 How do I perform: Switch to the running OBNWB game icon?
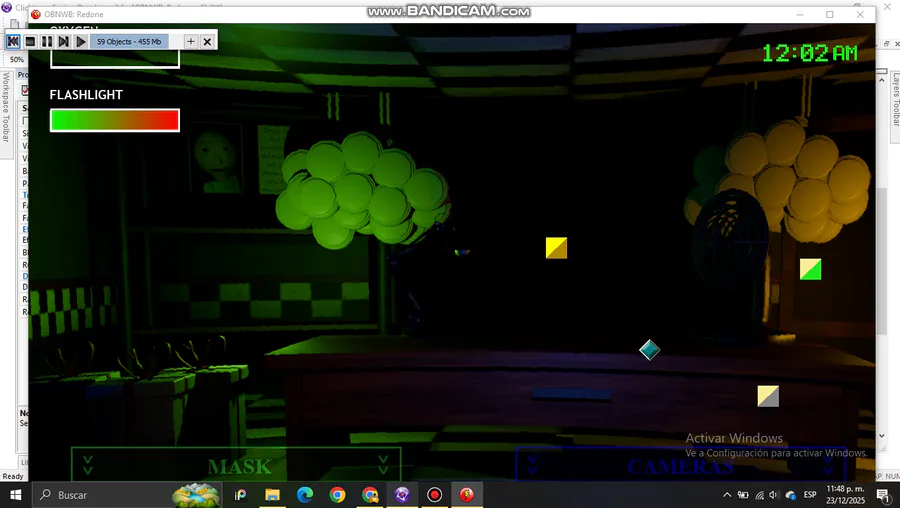467,495
